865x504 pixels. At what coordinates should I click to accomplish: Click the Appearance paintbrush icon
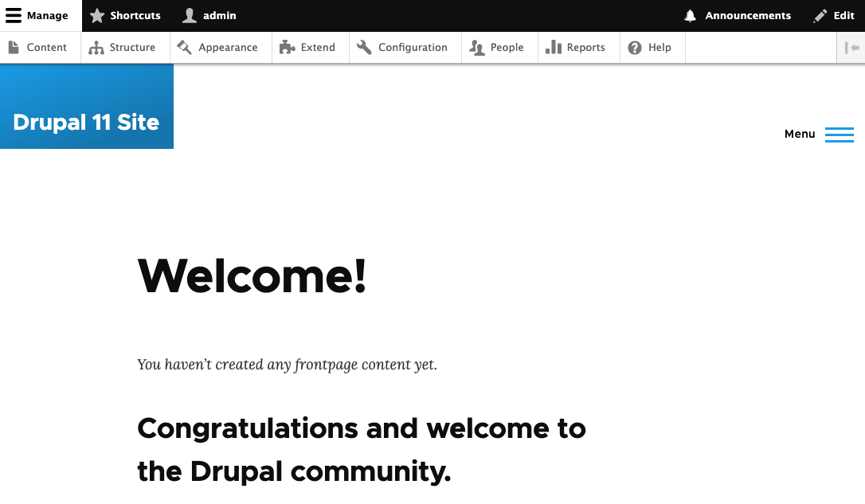coord(185,48)
